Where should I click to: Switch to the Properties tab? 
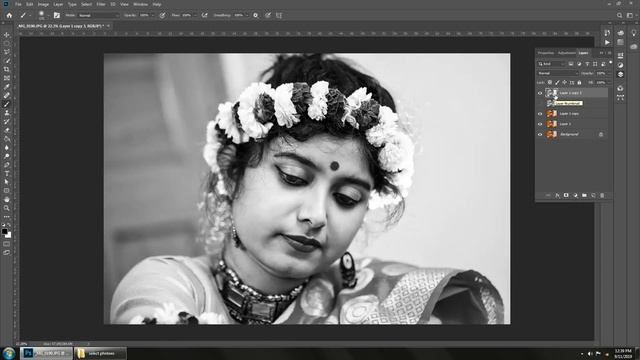(546, 53)
